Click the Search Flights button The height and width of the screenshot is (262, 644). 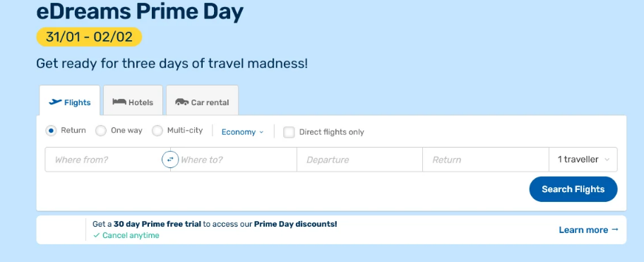click(x=573, y=189)
